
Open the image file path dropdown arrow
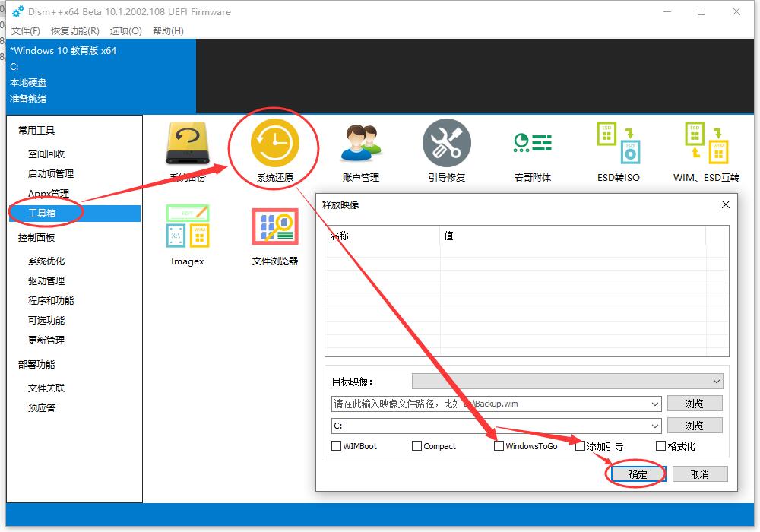click(x=655, y=404)
